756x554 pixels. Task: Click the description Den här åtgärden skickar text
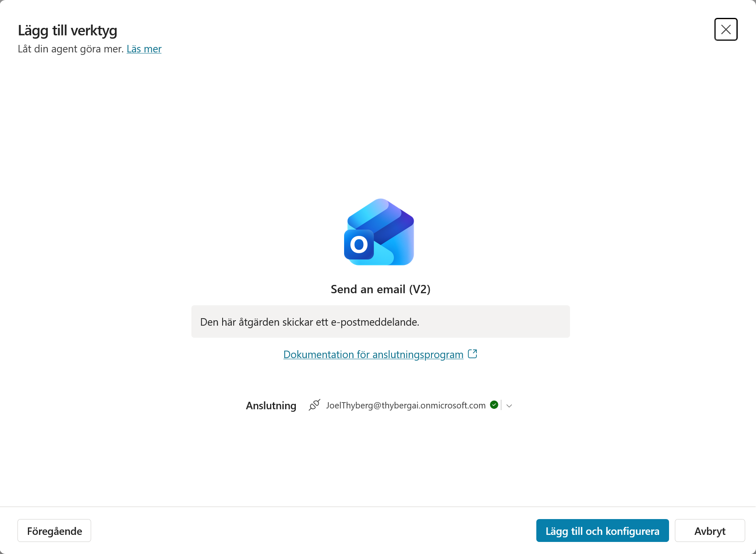tap(310, 322)
